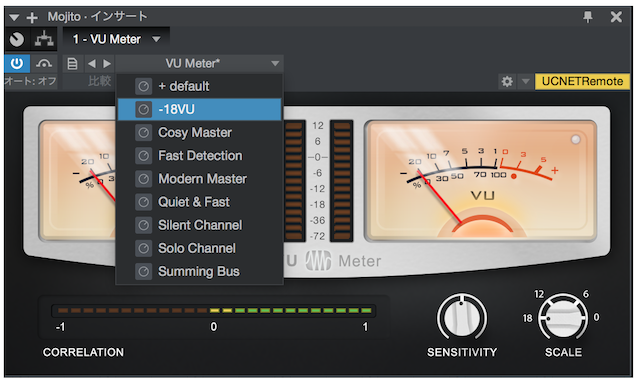Click the correlation meter bar
This screenshot has height=382, width=640.
[x=214, y=311]
